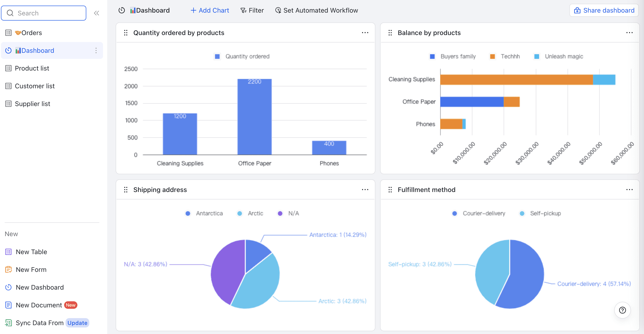Click Share dashboard button
The width and height of the screenshot is (644, 334).
pyautogui.click(x=604, y=10)
